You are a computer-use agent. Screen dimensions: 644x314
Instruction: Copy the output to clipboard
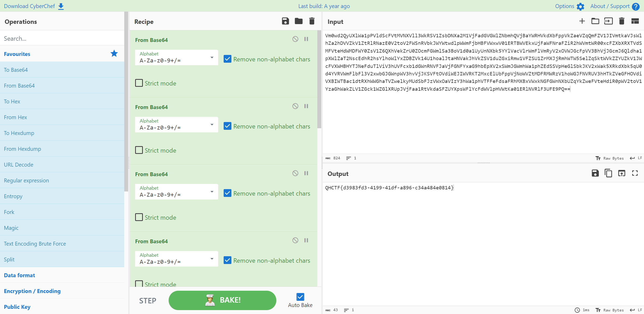(608, 173)
